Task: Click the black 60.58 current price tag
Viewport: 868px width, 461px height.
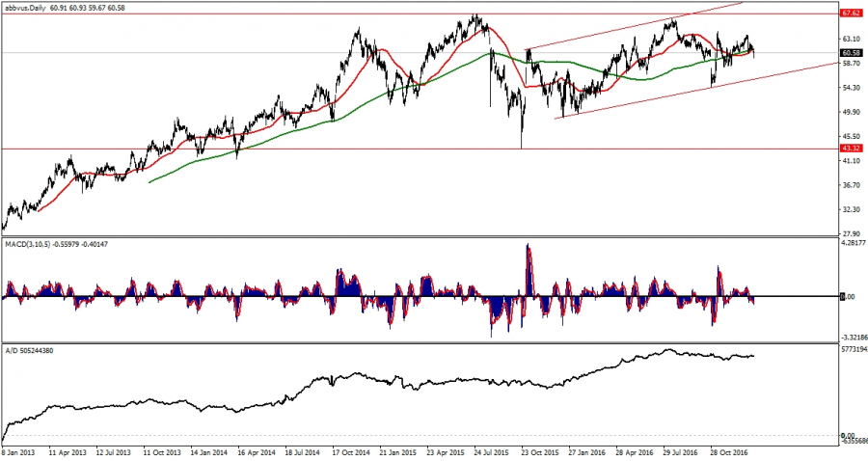Action: 851,52
